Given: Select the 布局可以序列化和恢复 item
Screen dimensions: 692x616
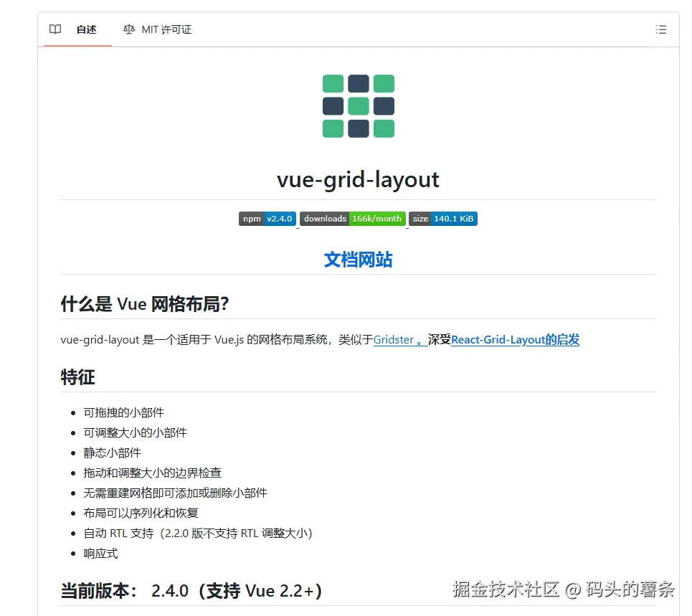Looking at the screenshot, I should click(141, 513).
